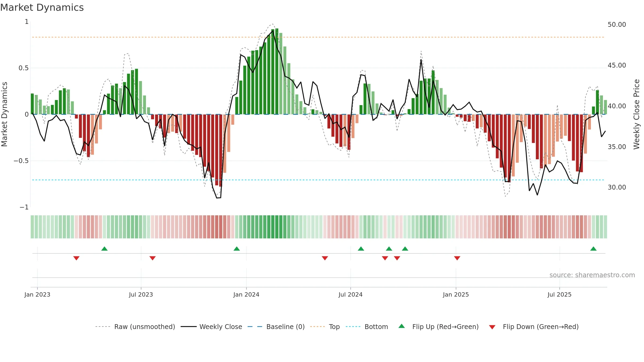
Task: Click the Jul 2023 x-axis label
Action: coord(141,294)
